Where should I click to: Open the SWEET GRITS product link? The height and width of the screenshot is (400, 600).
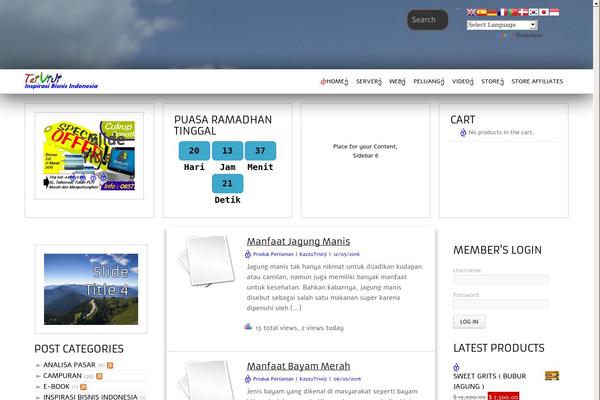[x=490, y=381]
